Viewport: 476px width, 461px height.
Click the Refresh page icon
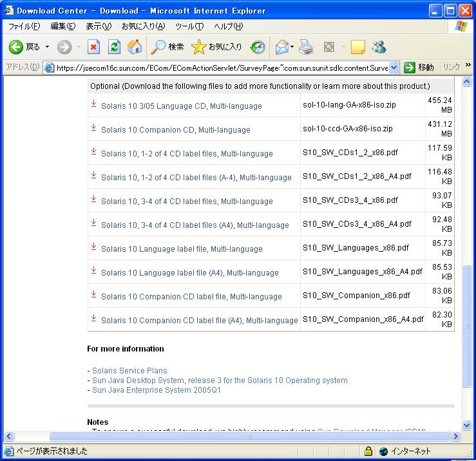114,47
